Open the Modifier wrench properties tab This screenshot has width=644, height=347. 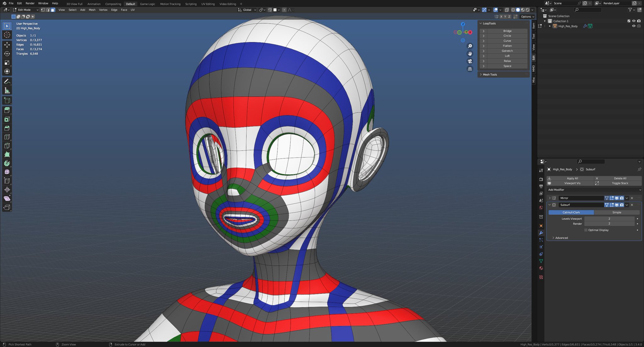click(x=541, y=233)
